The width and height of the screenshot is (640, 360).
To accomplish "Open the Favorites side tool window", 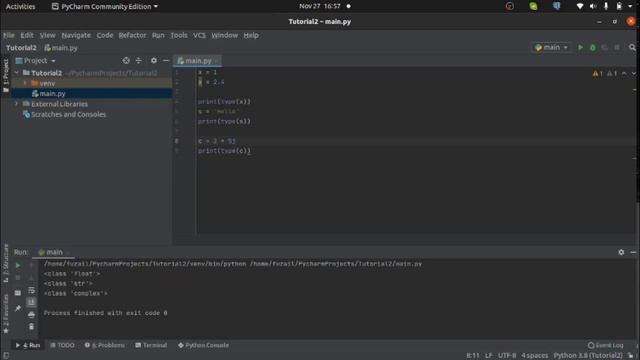I will click(x=6, y=313).
